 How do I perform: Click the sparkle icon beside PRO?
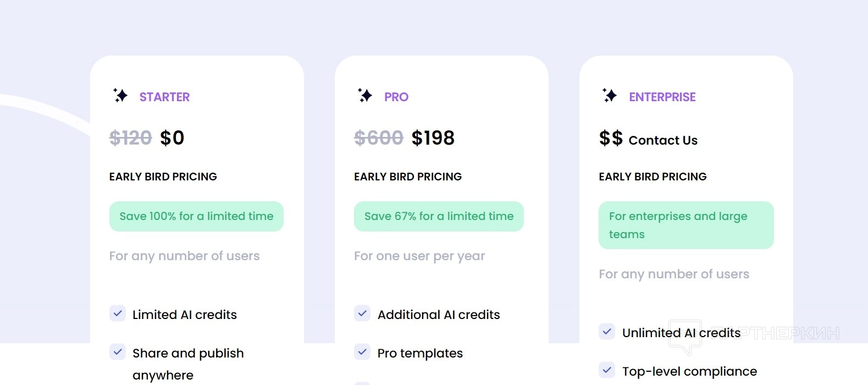[364, 96]
